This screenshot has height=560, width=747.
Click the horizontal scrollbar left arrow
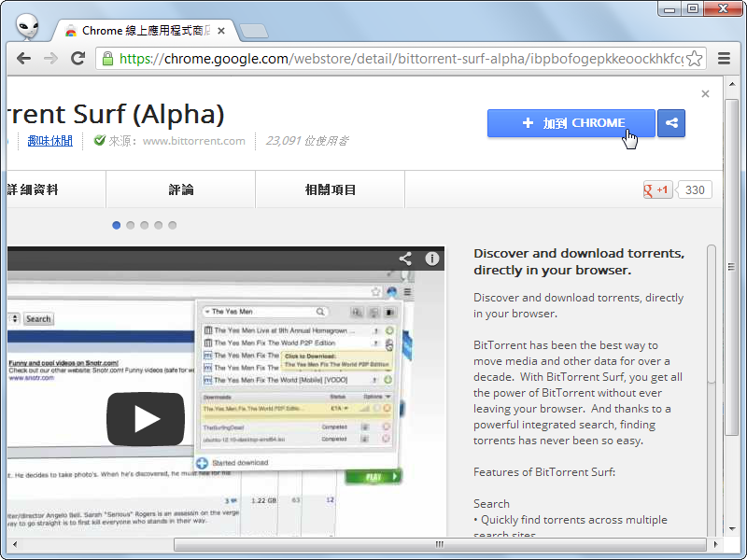tap(15, 544)
